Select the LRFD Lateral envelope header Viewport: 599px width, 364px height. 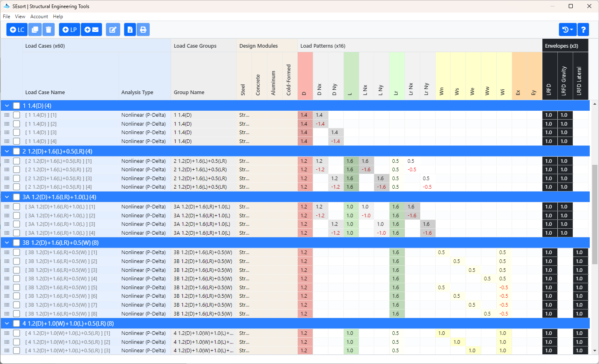[580, 76]
